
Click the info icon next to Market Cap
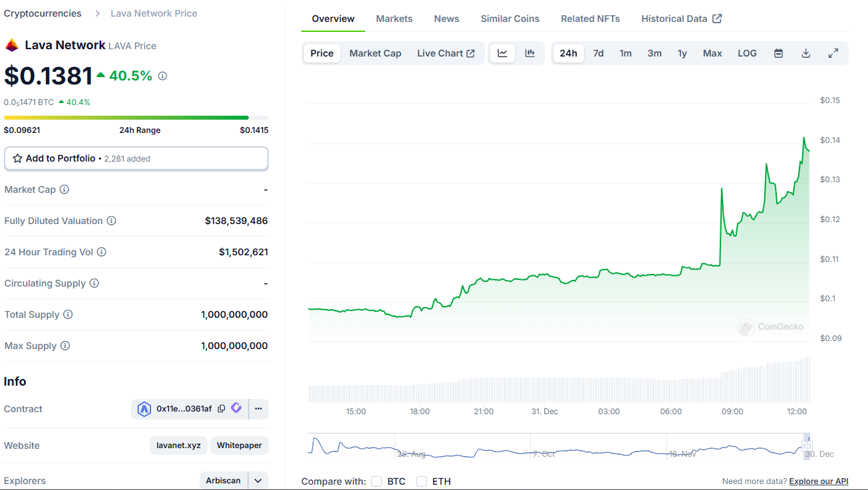(65, 189)
